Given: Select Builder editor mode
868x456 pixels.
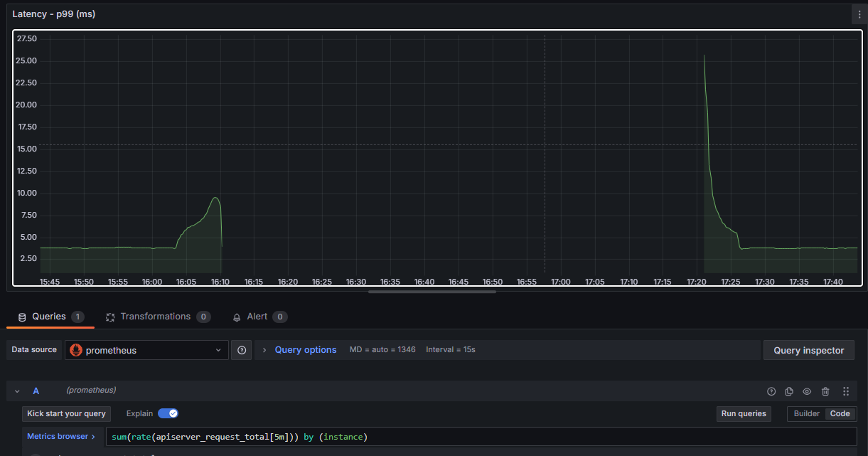Looking at the screenshot, I should pyautogui.click(x=807, y=413).
